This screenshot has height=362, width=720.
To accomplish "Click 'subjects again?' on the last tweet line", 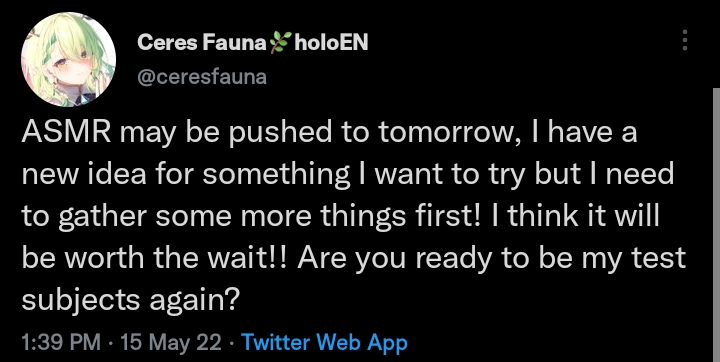I will (x=131, y=301).
